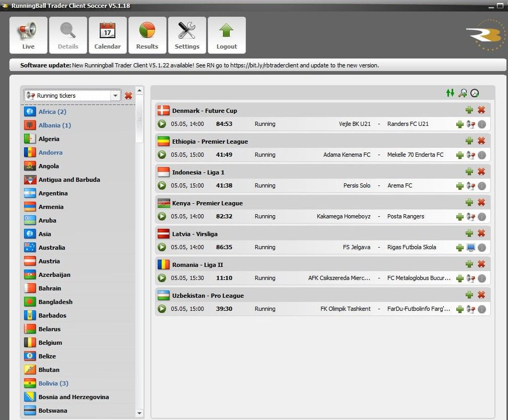This screenshot has width=508, height=420.
Task: Add the Denmark - Future Cup league
Action: (469, 110)
